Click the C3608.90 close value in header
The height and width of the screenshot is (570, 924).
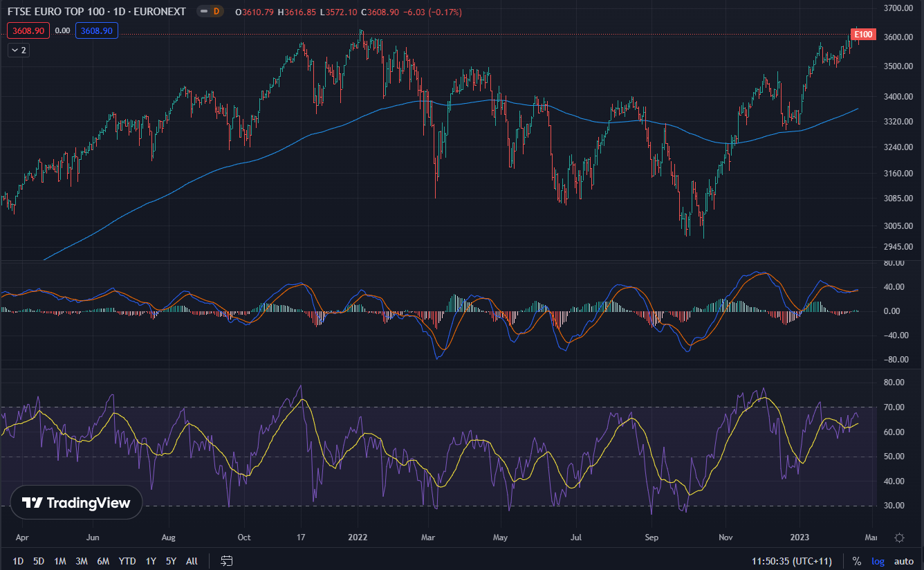pos(379,12)
